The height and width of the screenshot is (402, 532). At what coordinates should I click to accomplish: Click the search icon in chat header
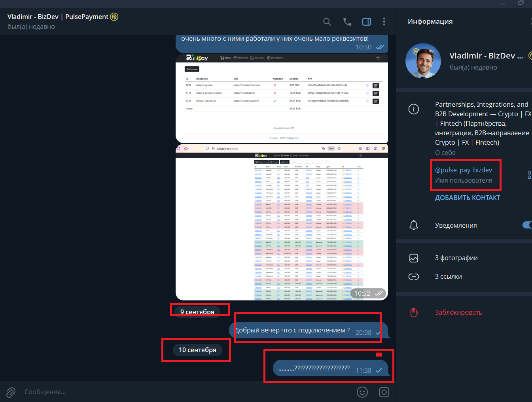point(327,22)
